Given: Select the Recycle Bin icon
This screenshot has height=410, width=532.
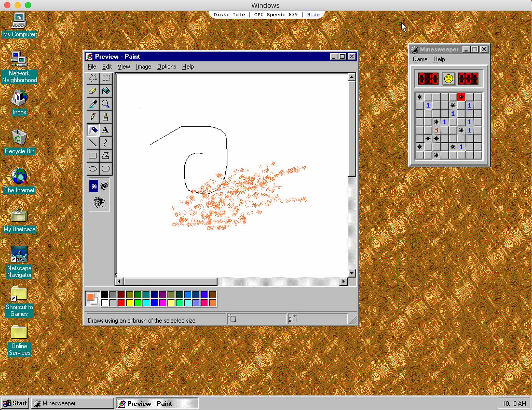Looking at the screenshot, I should (19, 142).
